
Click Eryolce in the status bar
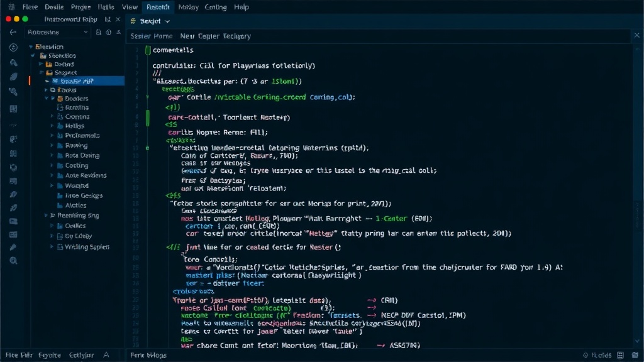(50, 355)
